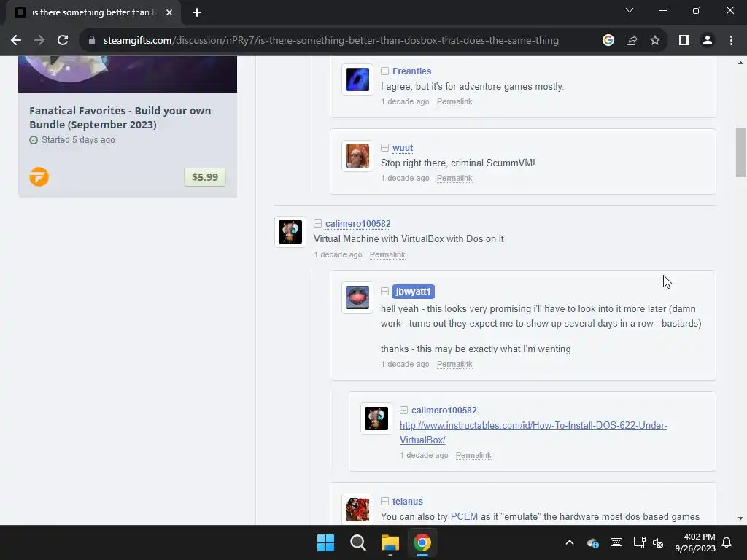Click calimero100582's avatar on the nested reply
This screenshot has height=560, width=747.
point(376,419)
